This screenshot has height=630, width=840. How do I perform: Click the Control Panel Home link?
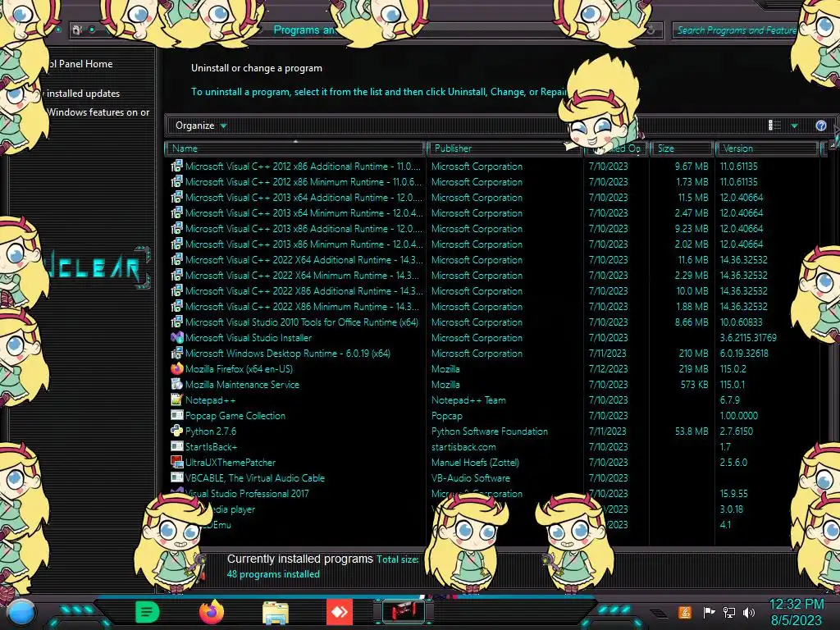point(80,64)
